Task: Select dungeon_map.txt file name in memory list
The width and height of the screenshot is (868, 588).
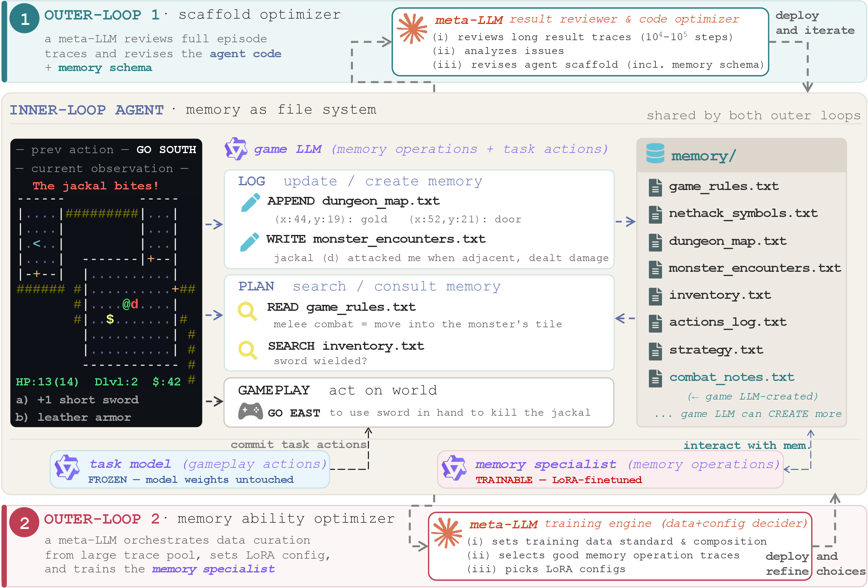Action: click(x=728, y=242)
